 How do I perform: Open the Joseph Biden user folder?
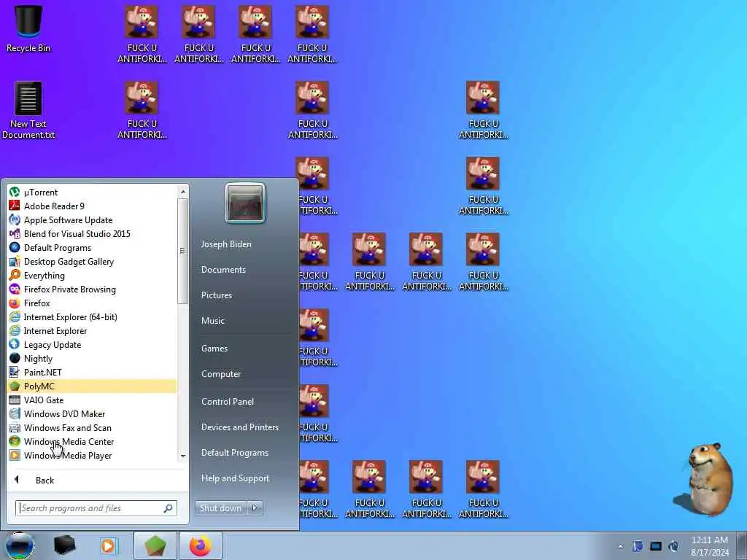(226, 244)
